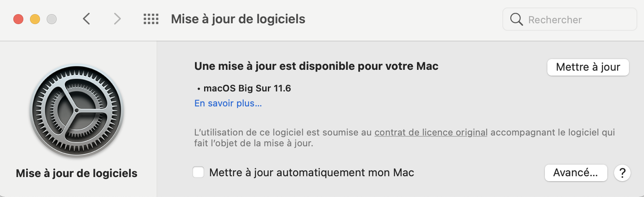The image size is (644, 197).
Task: Click the magnifying glass search icon
Action: (x=517, y=20)
